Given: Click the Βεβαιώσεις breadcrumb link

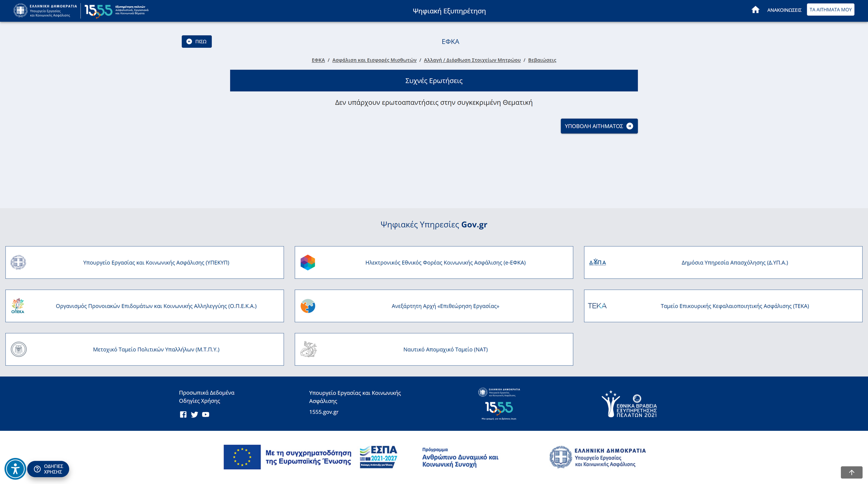Looking at the screenshot, I should pos(542,60).
